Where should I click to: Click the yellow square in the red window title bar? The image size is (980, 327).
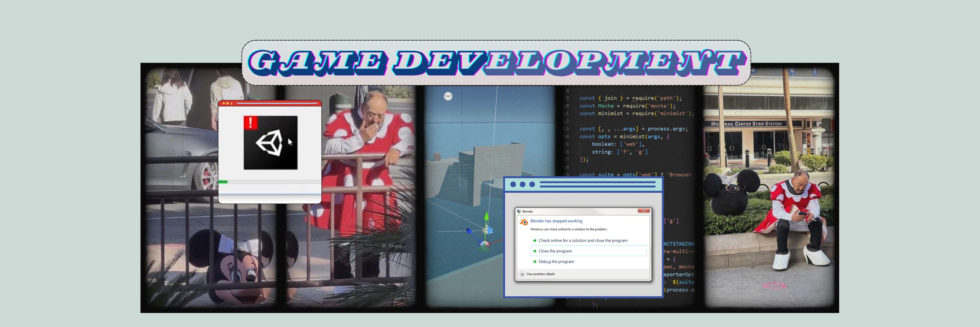coord(227,103)
